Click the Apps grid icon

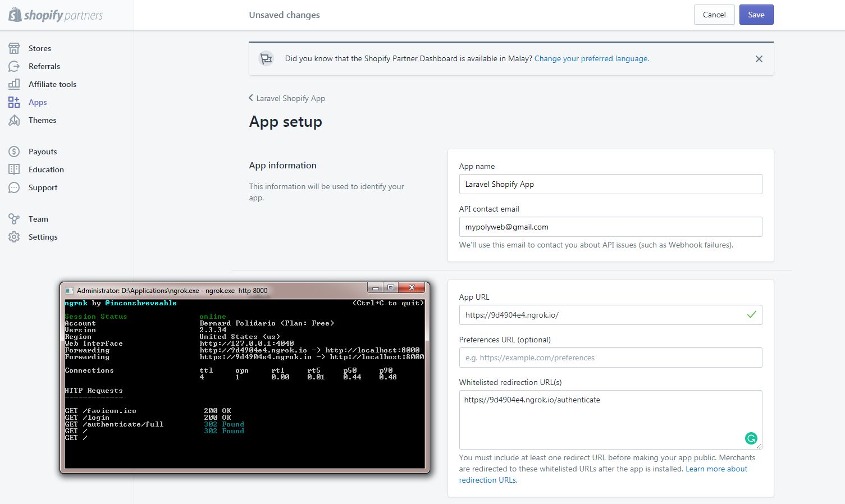tap(14, 102)
